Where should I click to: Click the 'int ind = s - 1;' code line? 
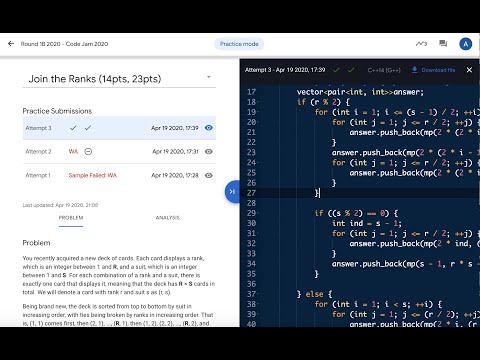pyautogui.click(x=367, y=223)
